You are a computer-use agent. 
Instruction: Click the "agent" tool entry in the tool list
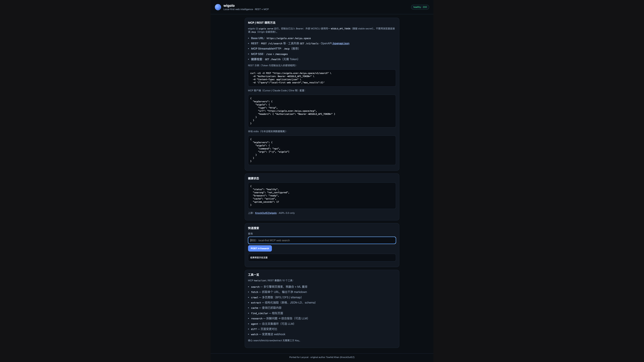pyautogui.click(x=273, y=324)
